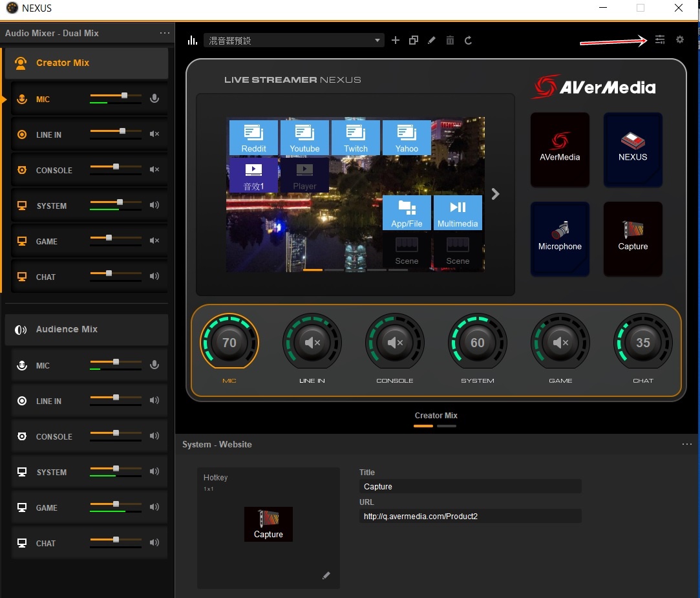Select the CHAT knob showing 35
Viewport: 700px width, 598px height.
[x=643, y=343]
